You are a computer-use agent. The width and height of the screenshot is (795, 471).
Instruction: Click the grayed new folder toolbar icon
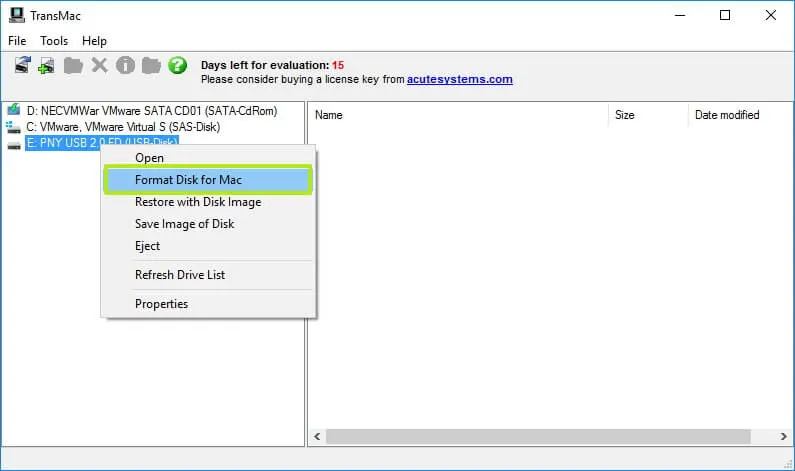coord(73,65)
